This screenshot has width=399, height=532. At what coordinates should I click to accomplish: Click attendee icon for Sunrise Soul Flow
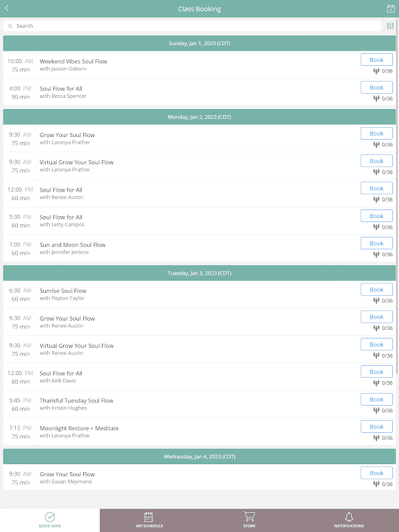[376, 300]
